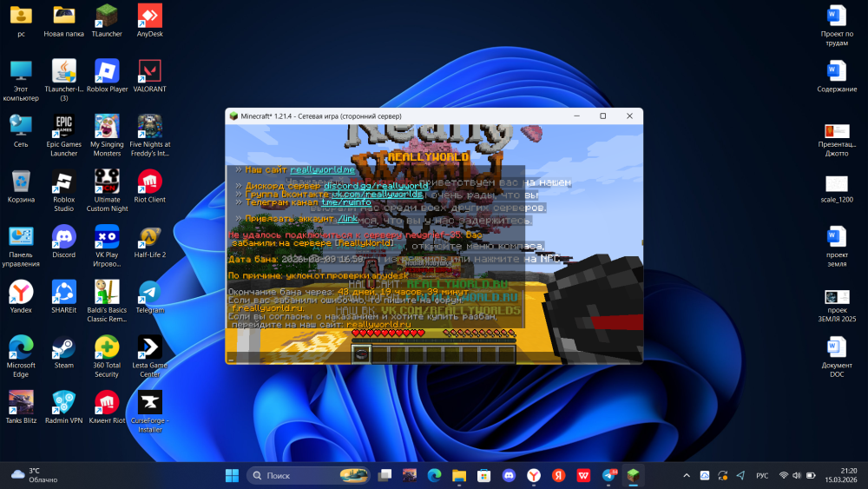Open the 'pc' user folder icon

pyautogui.click(x=21, y=21)
